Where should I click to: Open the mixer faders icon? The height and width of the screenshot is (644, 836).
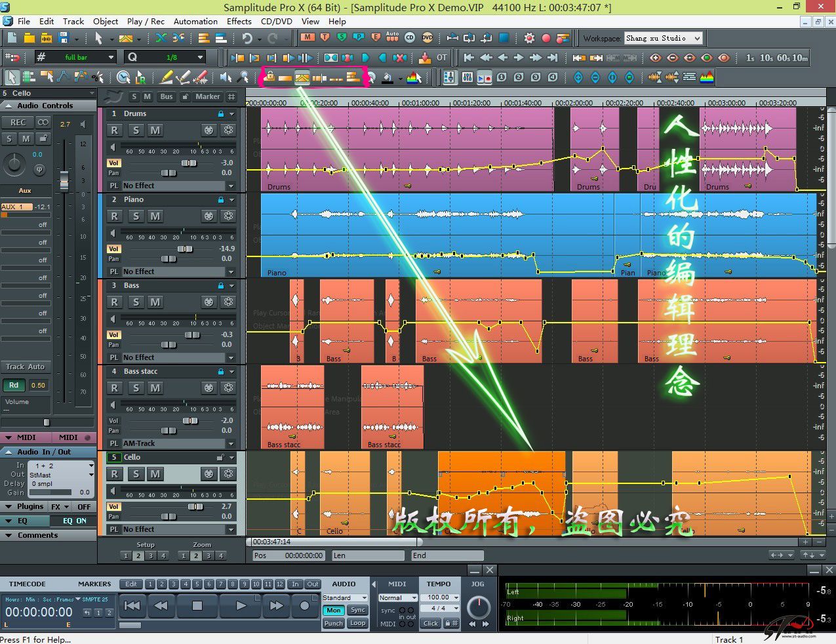coord(467,77)
